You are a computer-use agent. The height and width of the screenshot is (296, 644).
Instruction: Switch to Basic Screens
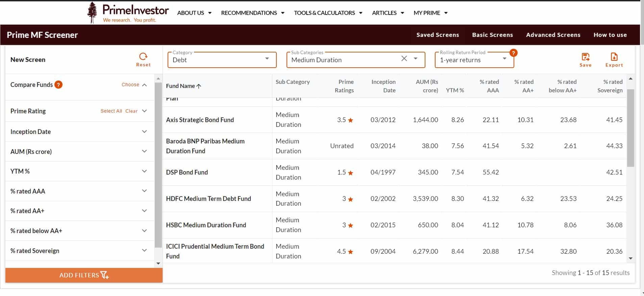click(492, 35)
